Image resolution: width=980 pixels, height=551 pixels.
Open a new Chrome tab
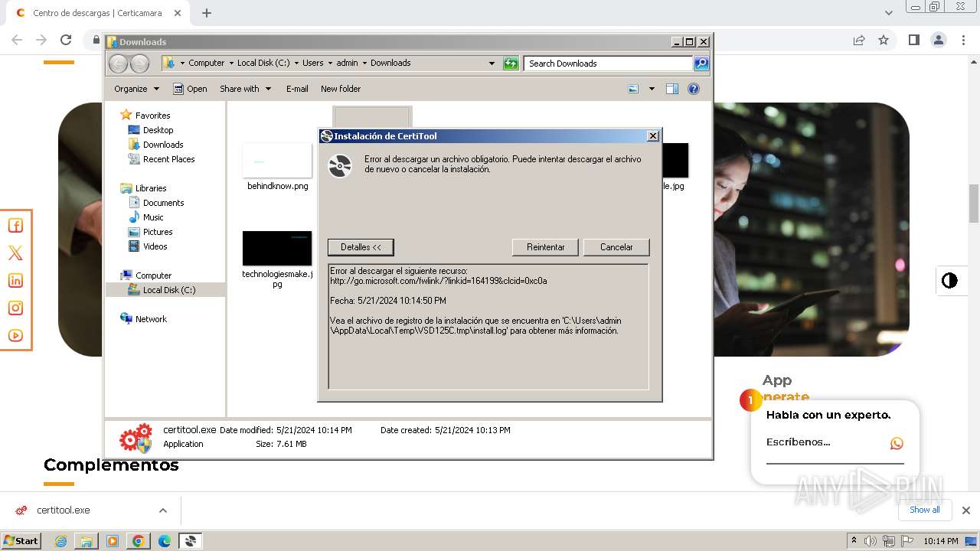(206, 13)
